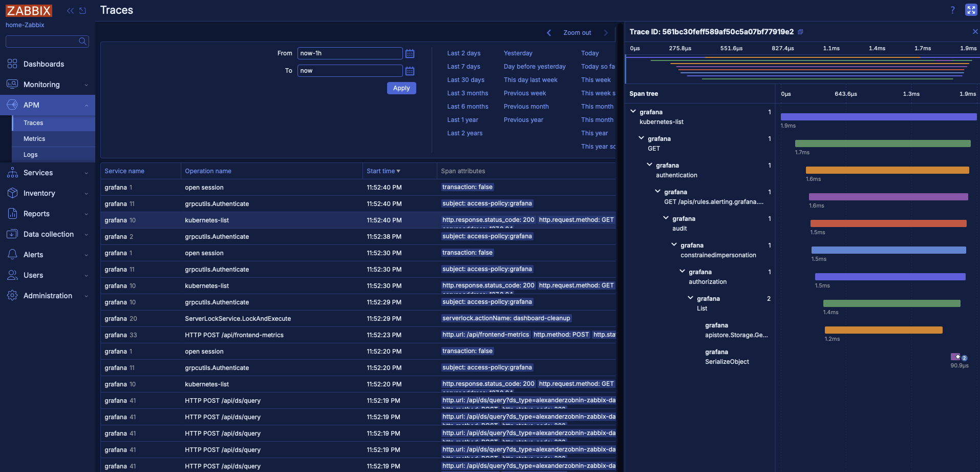Click the APM section icon
The width and height of the screenshot is (980, 472).
pos(12,105)
